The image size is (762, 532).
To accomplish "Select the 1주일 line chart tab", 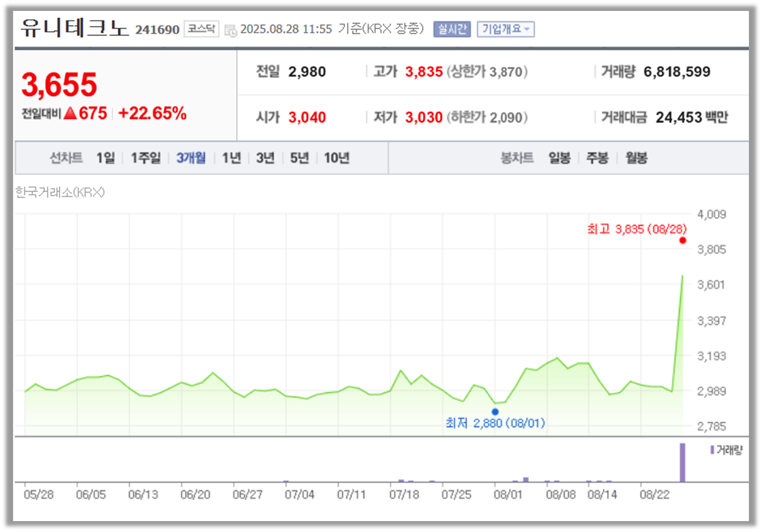I will point(146,158).
